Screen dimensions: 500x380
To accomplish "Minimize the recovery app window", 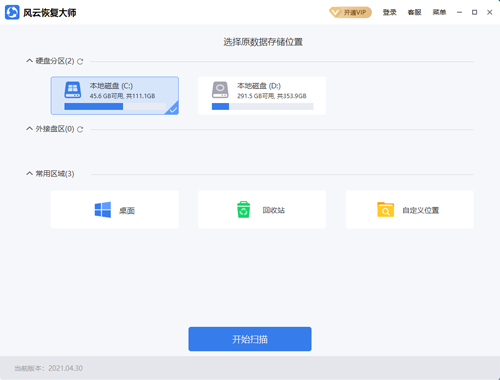I will (x=459, y=12).
